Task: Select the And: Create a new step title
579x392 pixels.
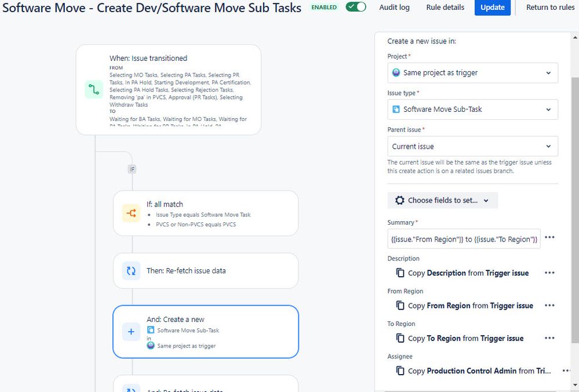Action: pos(176,320)
